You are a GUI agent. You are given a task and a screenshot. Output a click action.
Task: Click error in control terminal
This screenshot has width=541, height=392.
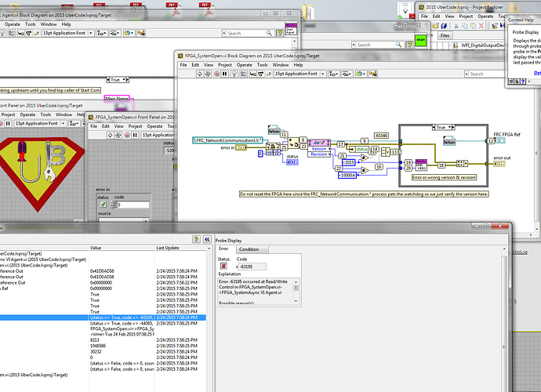(x=241, y=147)
